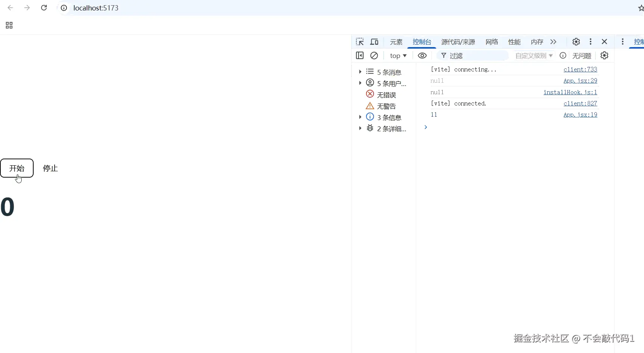Switch to the 控制台 tab
644x353 pixels.
click(422, 42)
